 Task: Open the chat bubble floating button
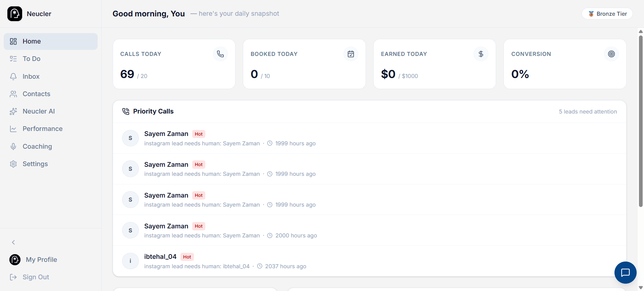coord(625,273)
